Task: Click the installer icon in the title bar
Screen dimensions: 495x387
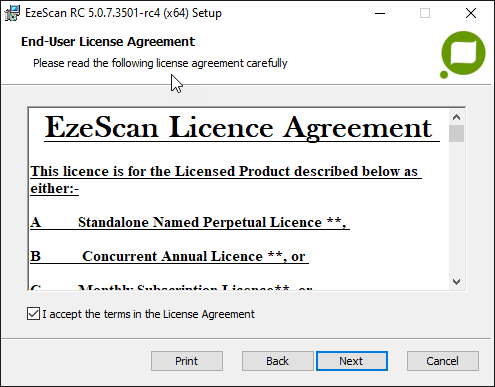Action: (12, 13)
